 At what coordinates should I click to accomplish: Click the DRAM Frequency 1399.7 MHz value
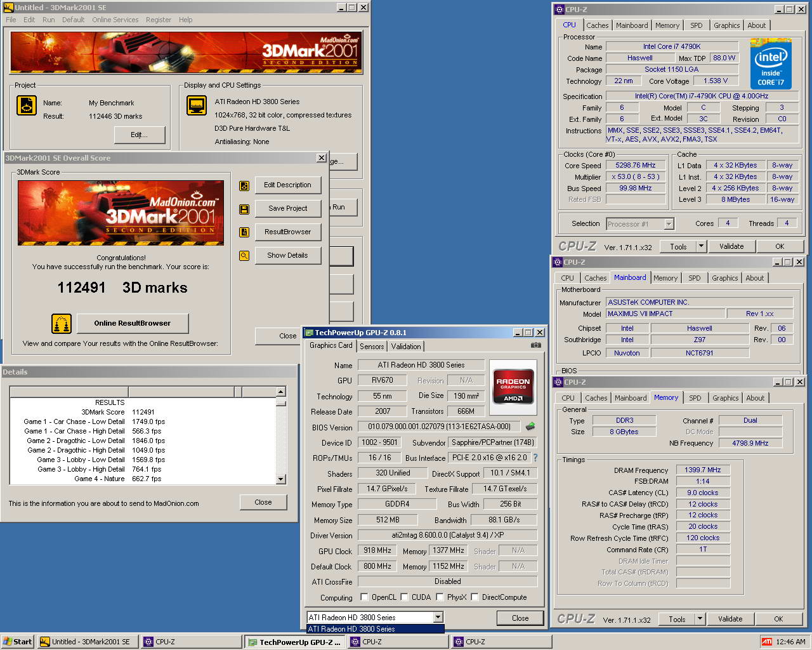(x=702, y=470)
